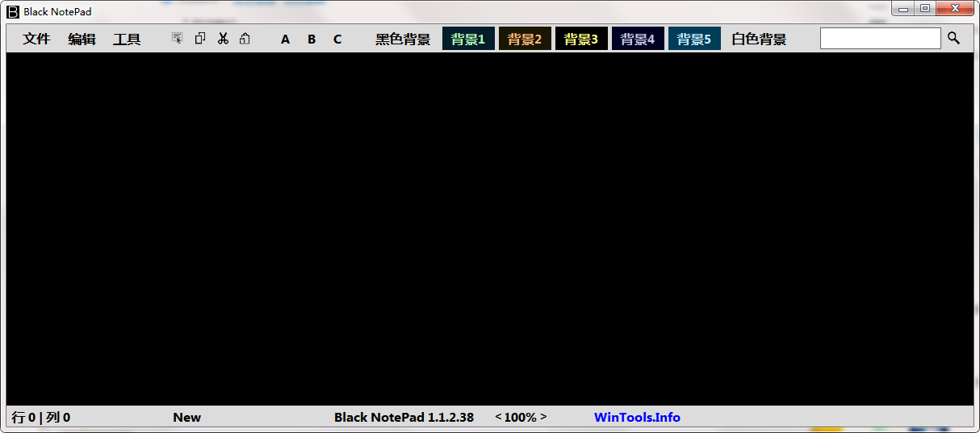980x433 pixels.
Task: Switch to 黑色背景 theme
Action: point(403,39)
